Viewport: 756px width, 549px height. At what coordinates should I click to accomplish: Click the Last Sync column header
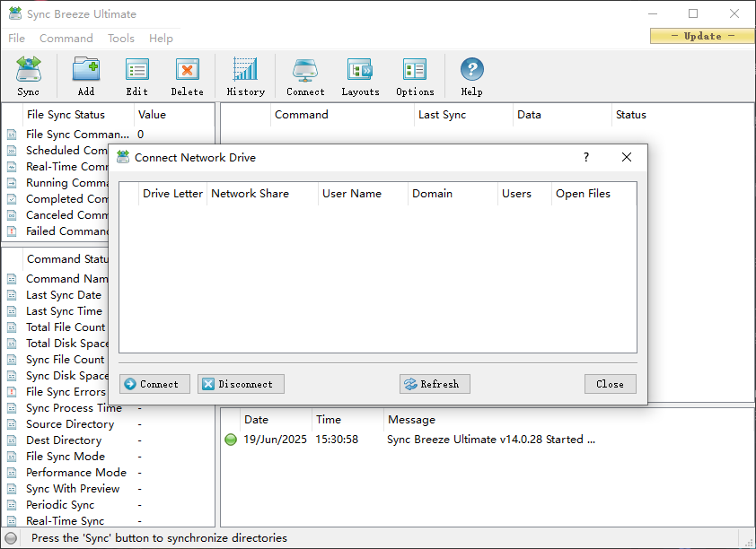463,115
